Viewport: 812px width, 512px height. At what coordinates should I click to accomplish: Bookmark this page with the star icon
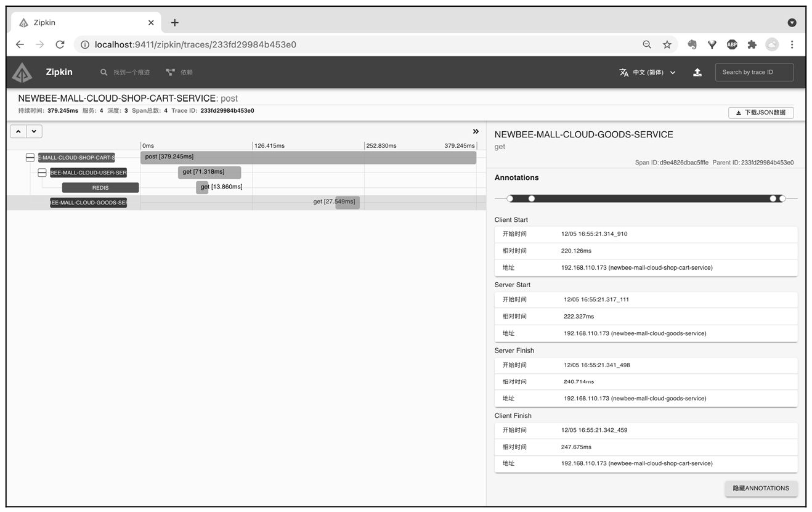(x=667, y=44)
